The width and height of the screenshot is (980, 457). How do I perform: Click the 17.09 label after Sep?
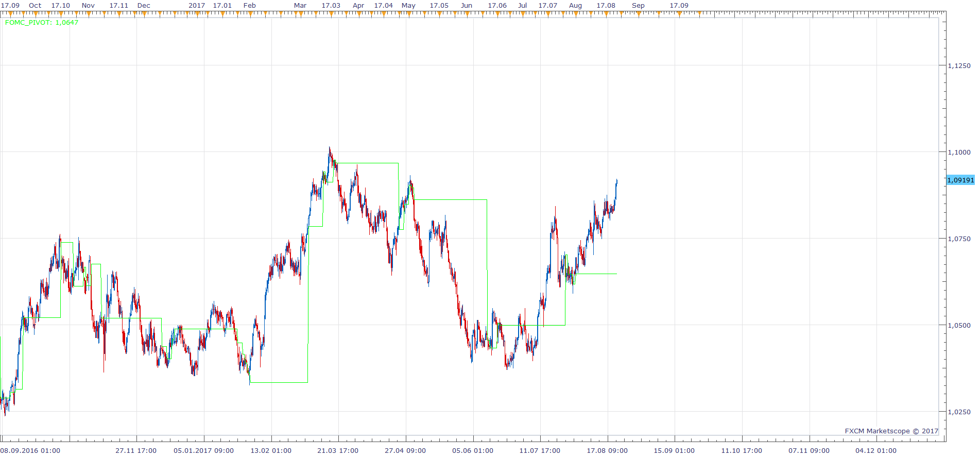[x=679, y=5]
